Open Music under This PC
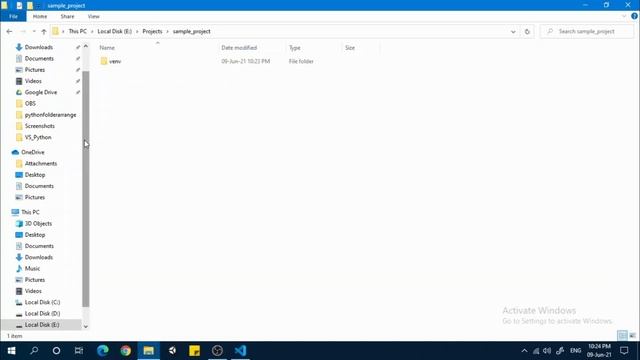Image resolution: width=640 pixels, height=360 pixels. click(32, 269)
